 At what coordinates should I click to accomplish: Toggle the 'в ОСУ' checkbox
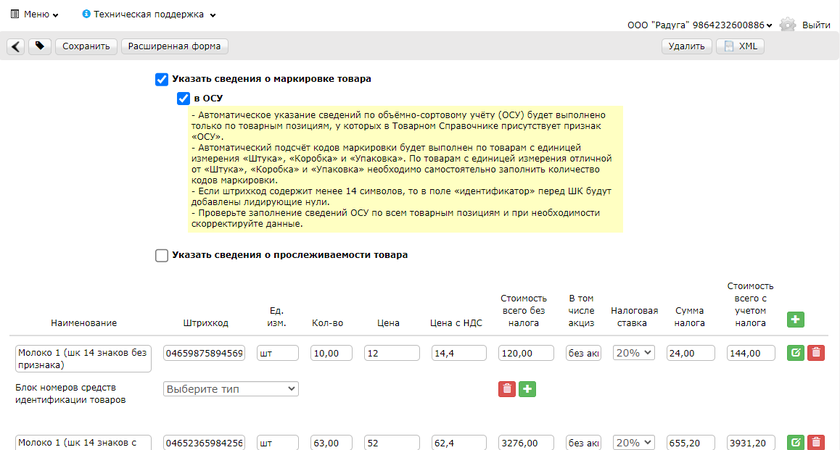pyautogui.click(x=183, y=98)
